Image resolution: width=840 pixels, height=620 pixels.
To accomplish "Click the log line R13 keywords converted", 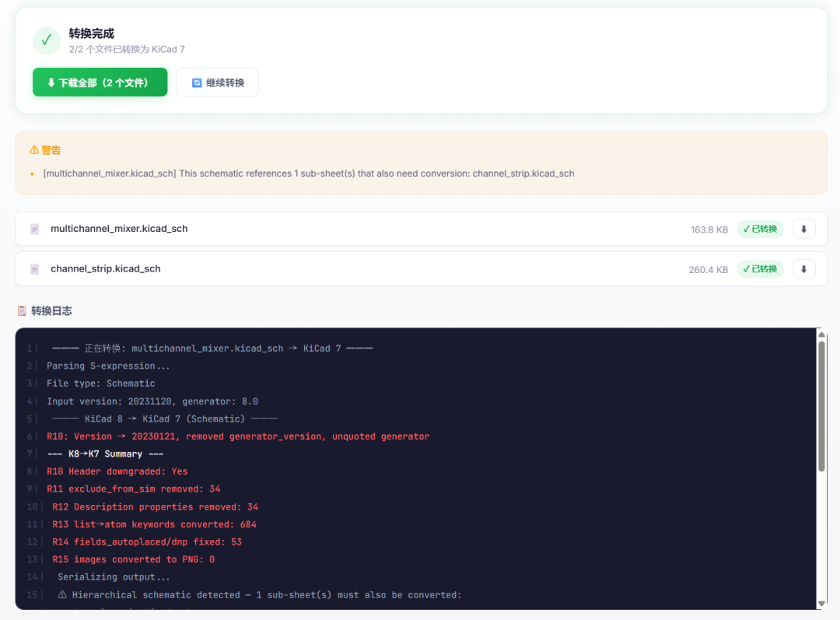I will tap(154, 524).
